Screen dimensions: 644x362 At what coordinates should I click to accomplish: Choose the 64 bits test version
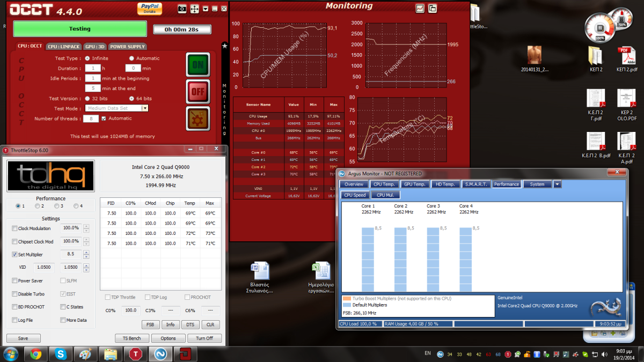point(132,99)
